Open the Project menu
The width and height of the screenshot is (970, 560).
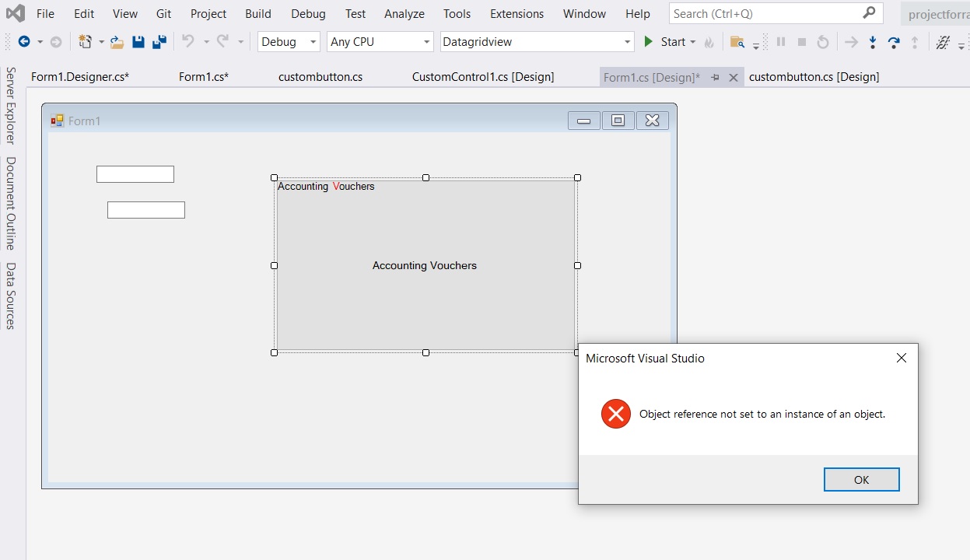tap(208, 14)
